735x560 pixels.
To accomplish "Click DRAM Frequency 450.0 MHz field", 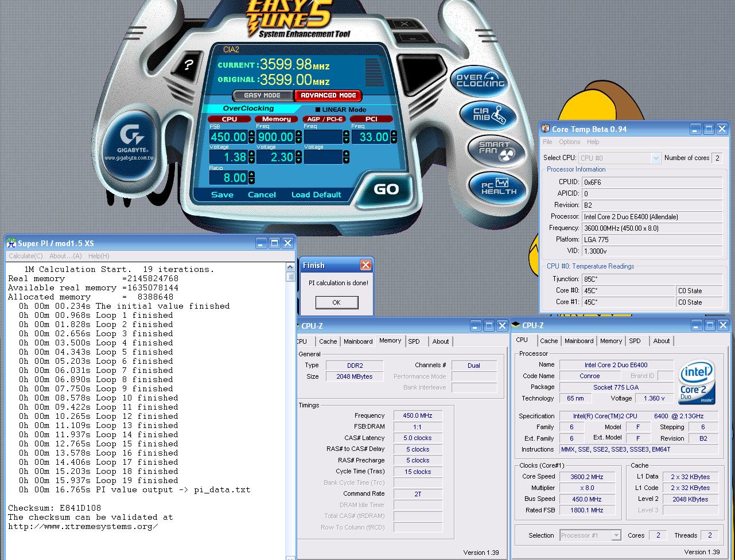I will tap(418, 415).
